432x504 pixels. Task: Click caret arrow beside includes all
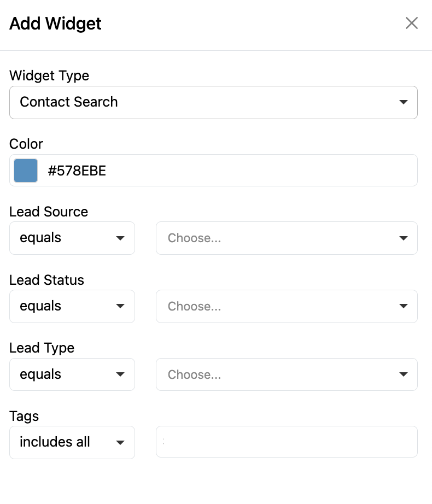[x=120, y=442]
